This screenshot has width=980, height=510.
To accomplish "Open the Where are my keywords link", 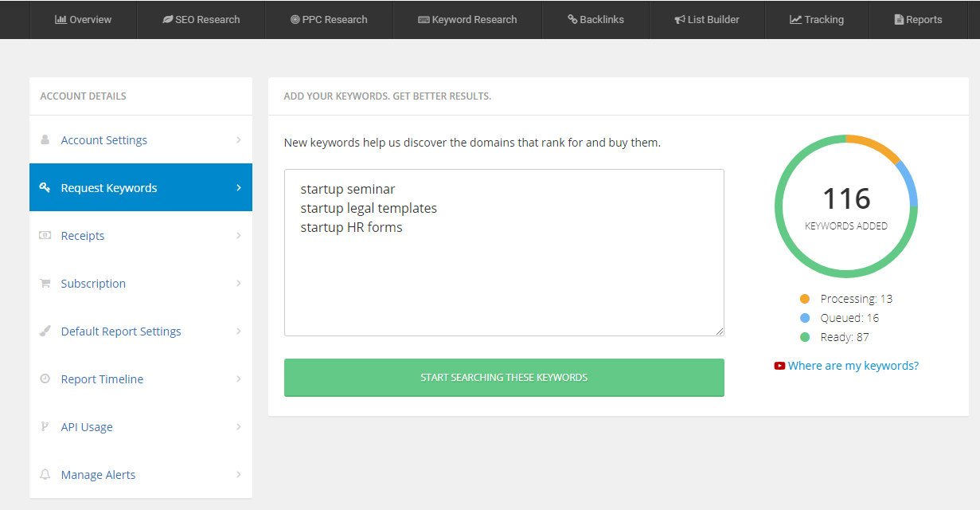I will pos(853,366).
